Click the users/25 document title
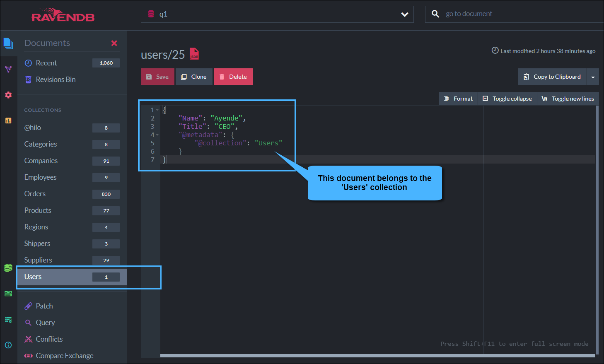 click(163, 55)
